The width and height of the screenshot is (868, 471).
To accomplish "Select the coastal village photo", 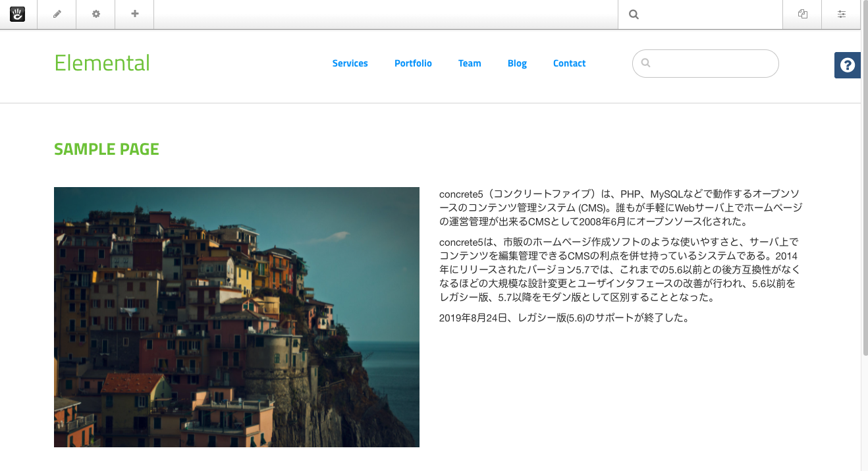I will [236, 317].
